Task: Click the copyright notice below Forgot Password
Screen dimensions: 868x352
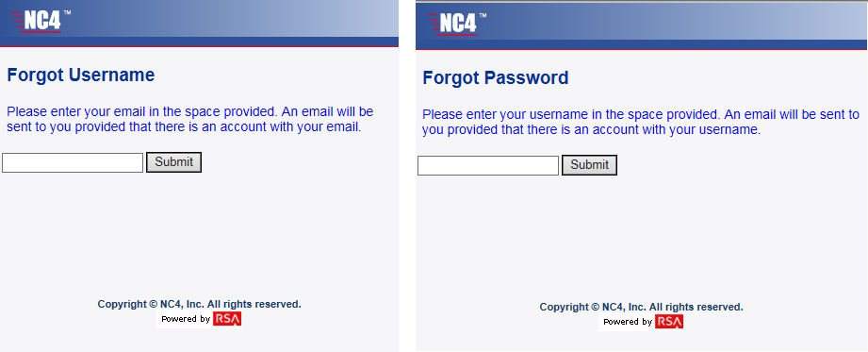Action: point(641,307)
